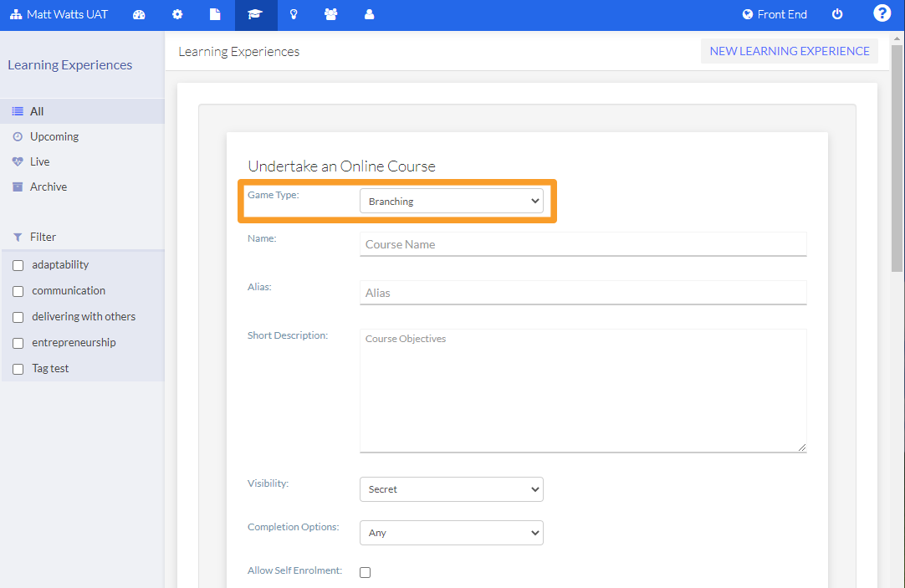Enable the Tag test filter
Screen dimensions: 905x588
click(18, 368)
